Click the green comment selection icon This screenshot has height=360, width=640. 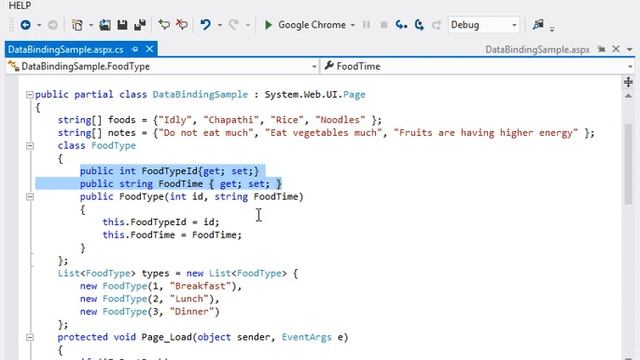pyautogui.click(x=164, y=25)
